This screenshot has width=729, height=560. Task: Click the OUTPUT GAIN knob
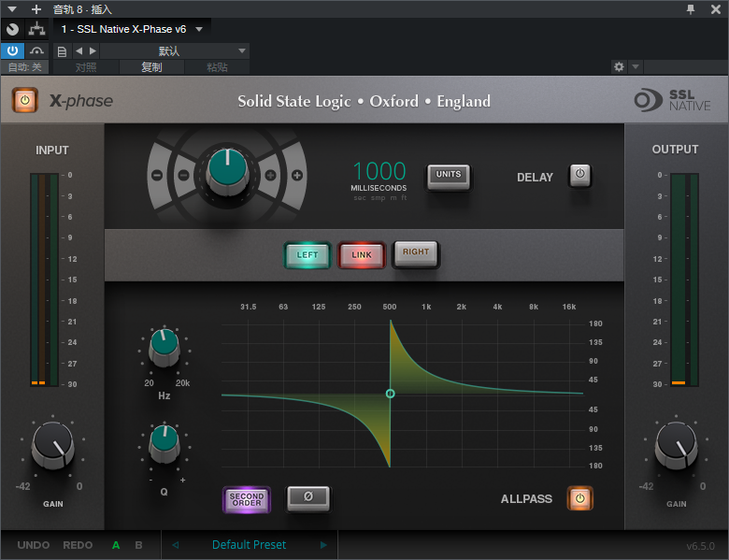click(676, 446)
